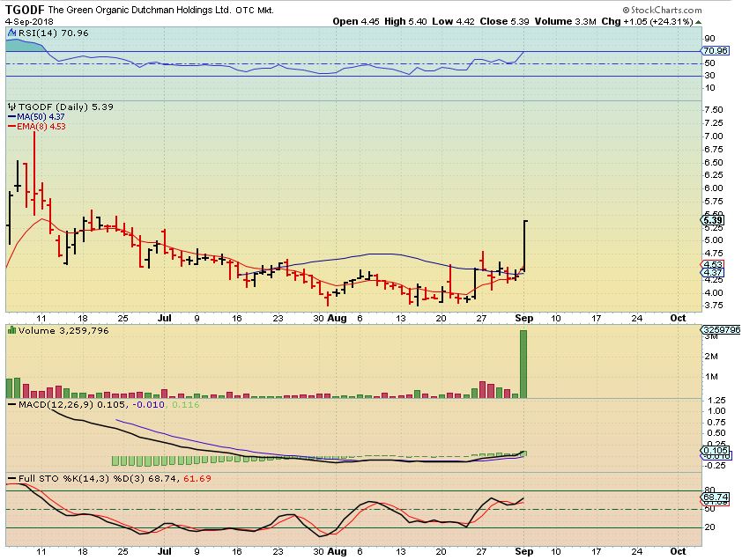Screen dimensions: 742x560
Task: Click the TGODF ticker symbol in the header
Action: (25, 10)
